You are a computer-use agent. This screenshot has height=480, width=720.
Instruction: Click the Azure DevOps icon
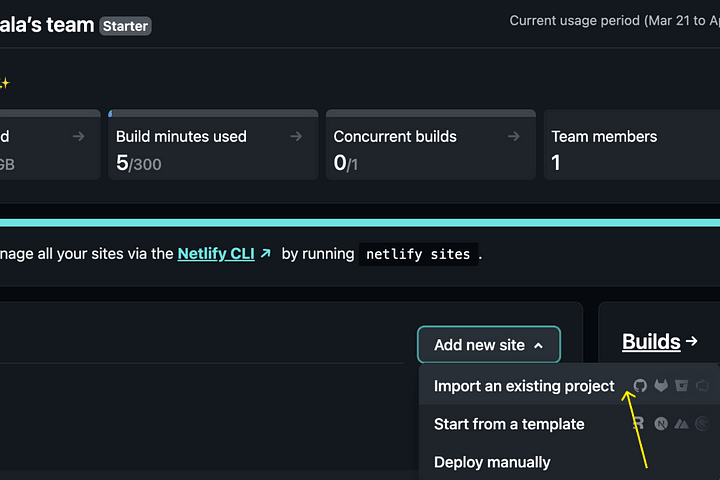(x=703, y=385)
